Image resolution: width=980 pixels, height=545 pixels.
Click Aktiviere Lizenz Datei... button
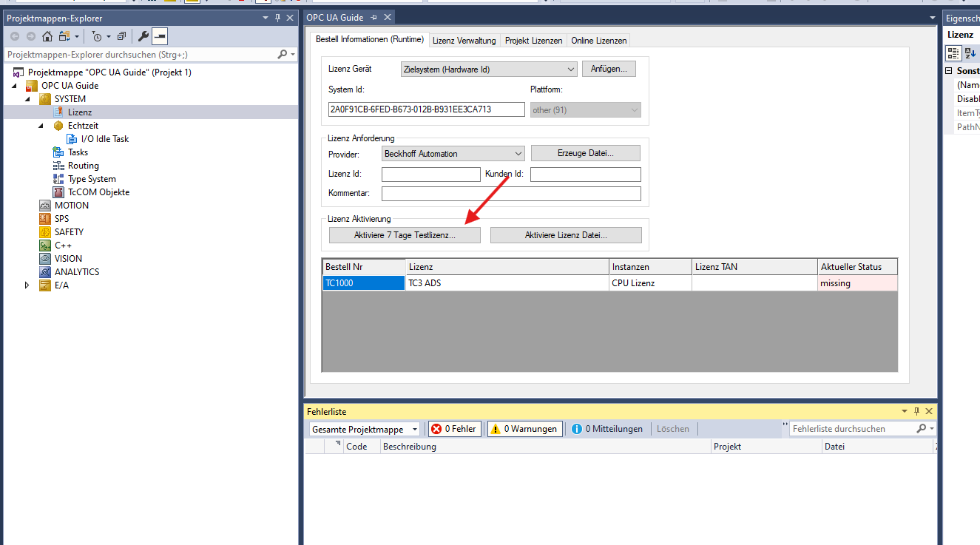(566, 235)
